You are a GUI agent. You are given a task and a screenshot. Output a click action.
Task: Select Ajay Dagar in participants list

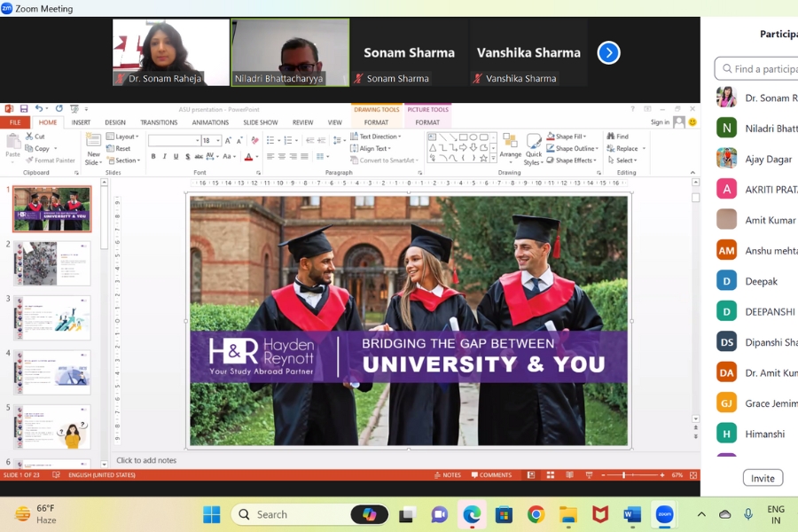click(757, 159)
